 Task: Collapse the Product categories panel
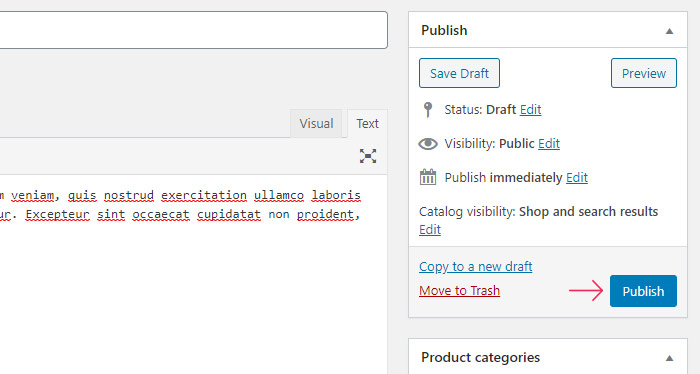[x=669, y=358]
